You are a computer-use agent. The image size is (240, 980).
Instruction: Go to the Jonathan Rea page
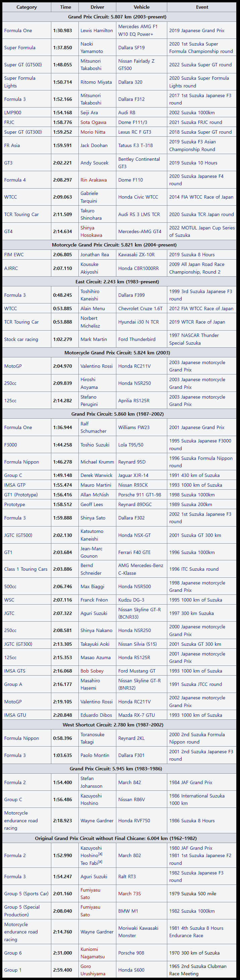point(95,255)
